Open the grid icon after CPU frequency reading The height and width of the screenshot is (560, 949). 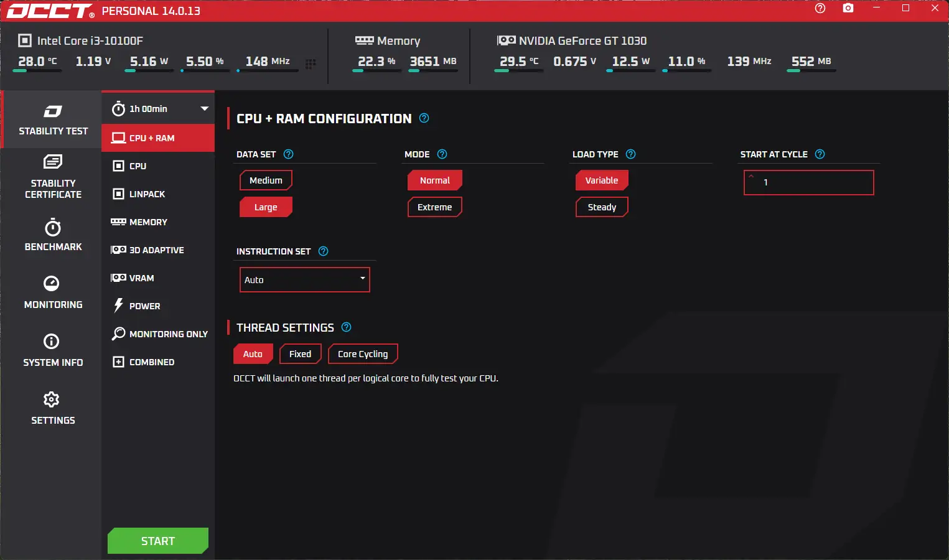pyautogui.click(x=311, y=63)
